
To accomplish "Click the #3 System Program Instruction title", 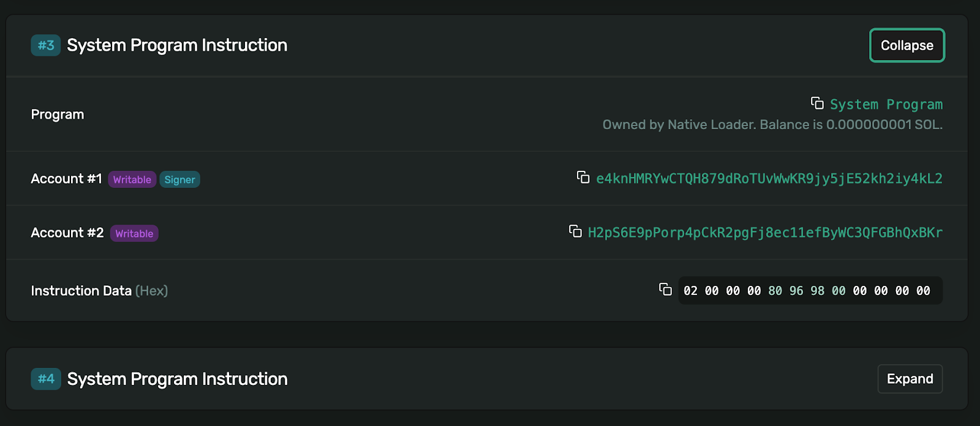I will click(x=176, y=45).
